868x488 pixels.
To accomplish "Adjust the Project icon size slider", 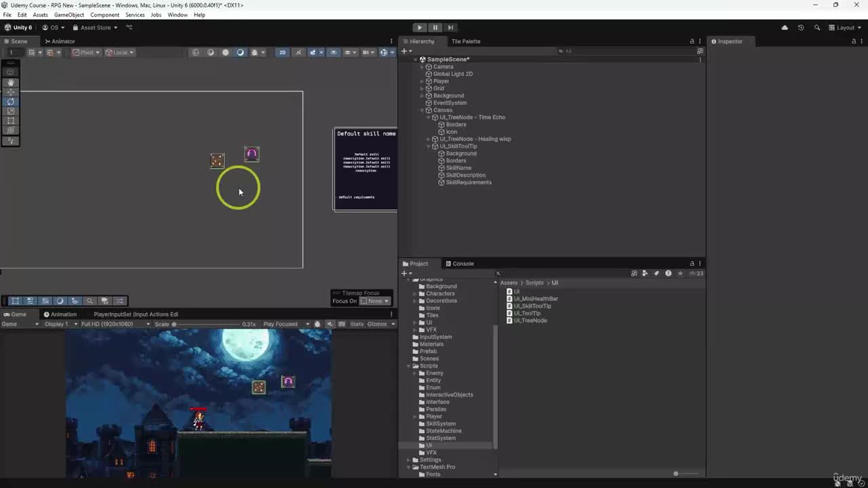I will [x=686, y=474].
